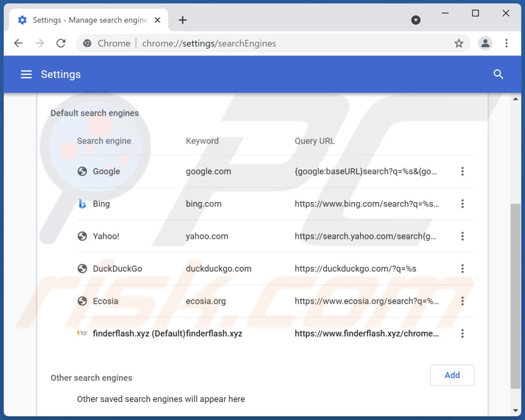Viewport: 525px width, 420px height.
Task: Open more actions for Ecosia row
Action: coord(463,301)
